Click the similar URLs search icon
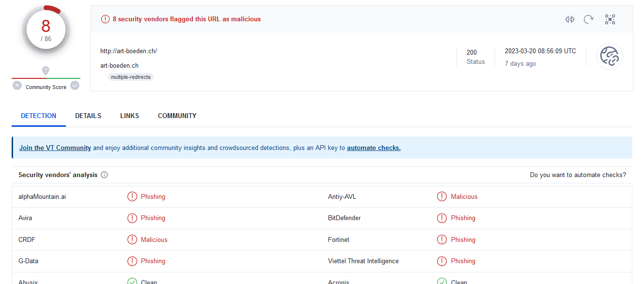Screen dimensions: 644x284 pyautogui.click(x=569, y=19)
